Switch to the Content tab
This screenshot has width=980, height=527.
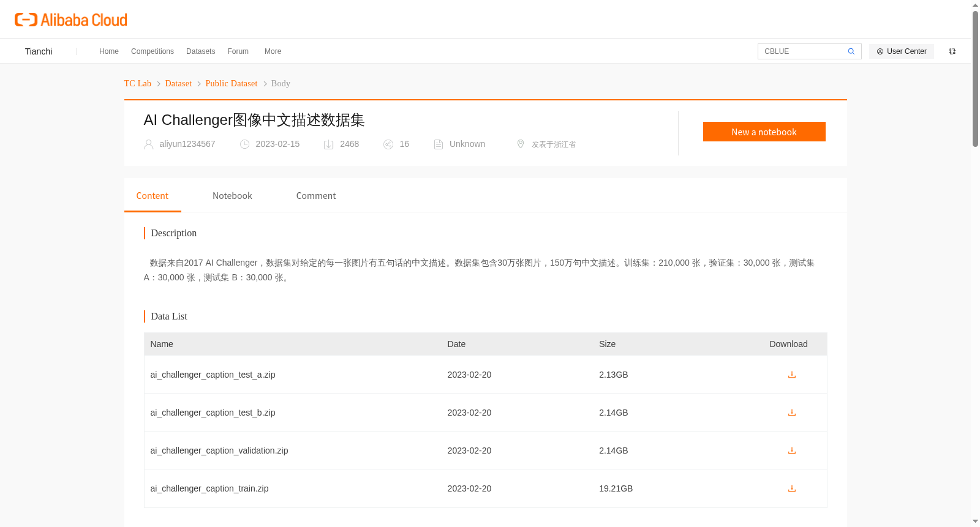click(x=153, y=196)
